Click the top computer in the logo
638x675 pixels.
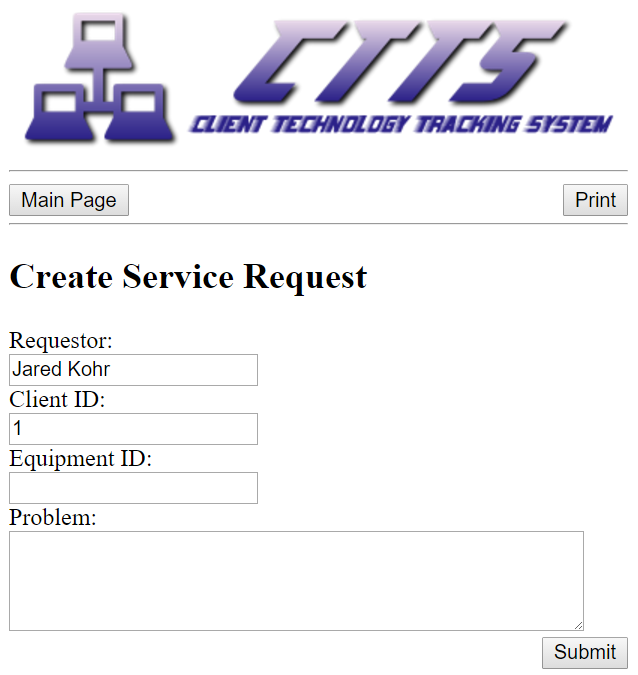(99, 41)
